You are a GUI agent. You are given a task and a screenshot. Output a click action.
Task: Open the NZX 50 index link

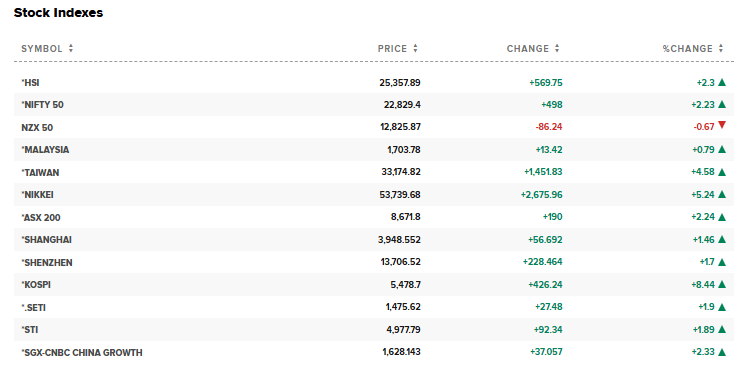click(37, 127)
